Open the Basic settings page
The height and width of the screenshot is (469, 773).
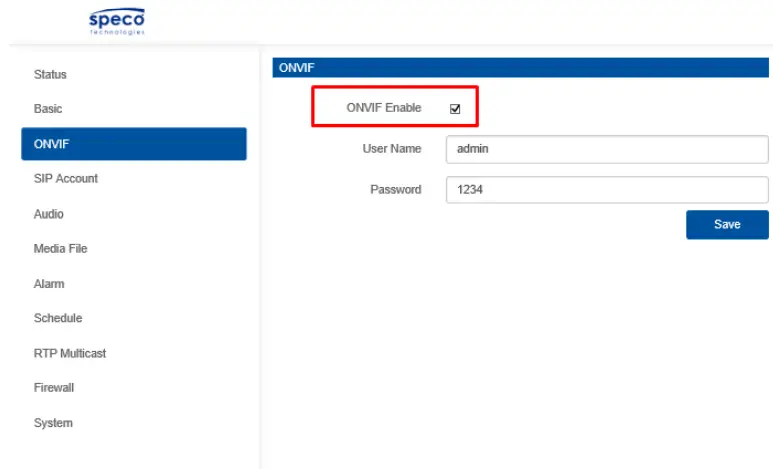[48, 108]
